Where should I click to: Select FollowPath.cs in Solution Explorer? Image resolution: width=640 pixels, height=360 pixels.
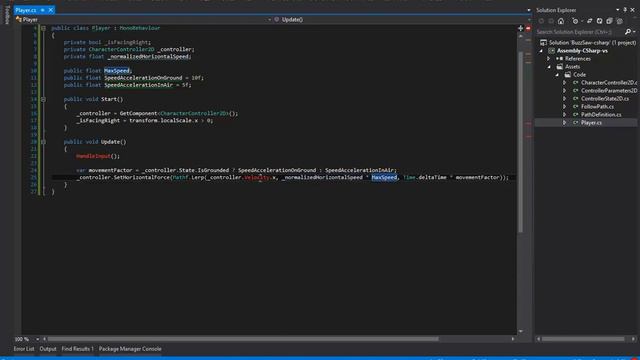597,107
